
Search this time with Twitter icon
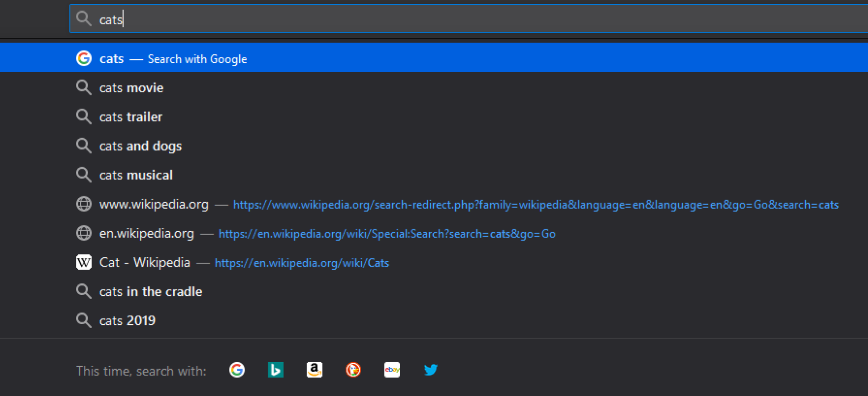pos(431,370)
